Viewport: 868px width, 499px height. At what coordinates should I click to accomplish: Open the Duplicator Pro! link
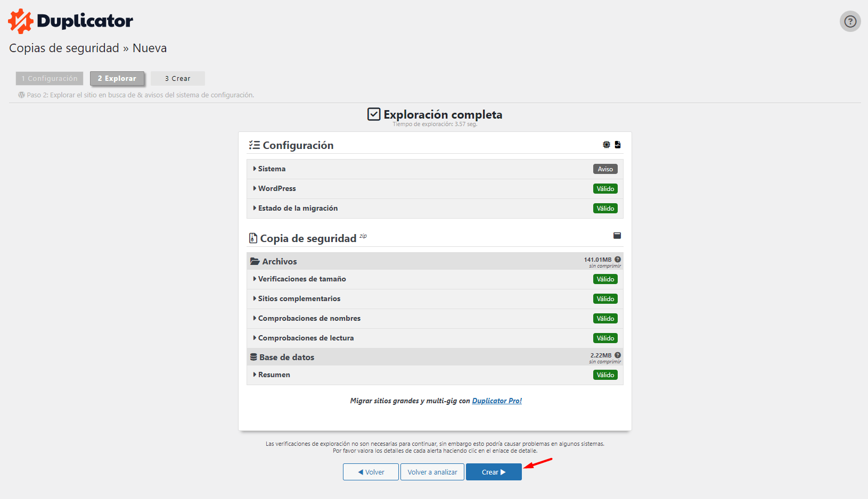click(x=497, y=401)
